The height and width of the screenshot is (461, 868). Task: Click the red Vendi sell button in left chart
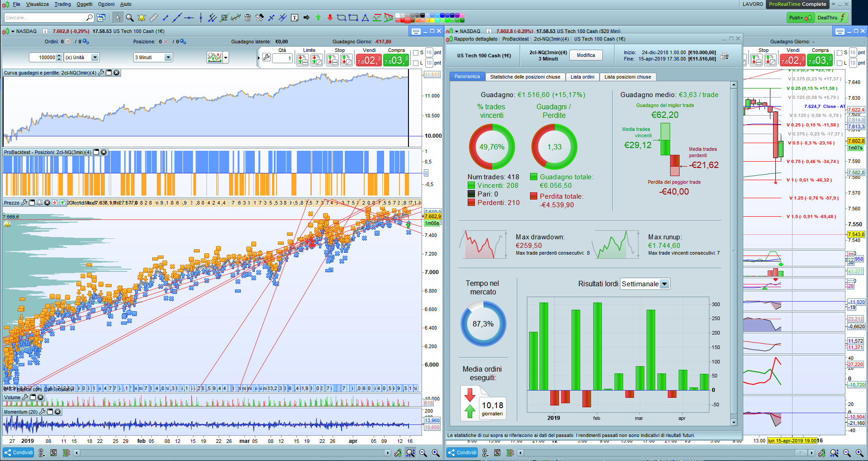pos(369,60)
